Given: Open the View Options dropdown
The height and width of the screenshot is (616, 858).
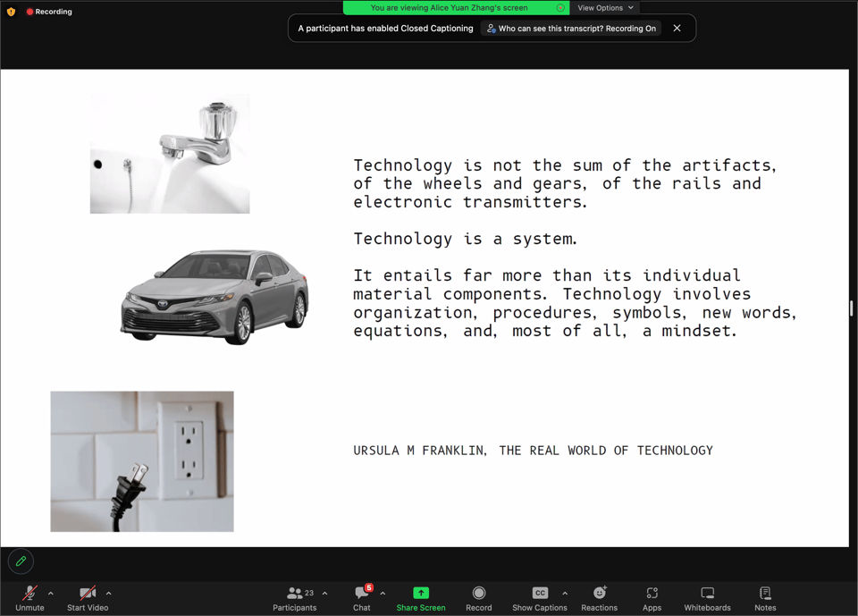Looking at the screenshot, I should click(x=605, y=8).
